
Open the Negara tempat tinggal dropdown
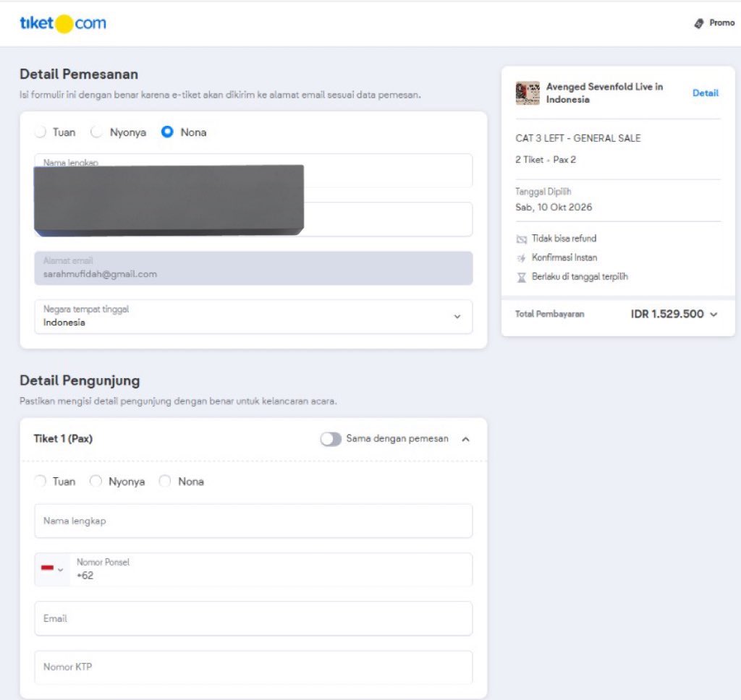point(253,317)
